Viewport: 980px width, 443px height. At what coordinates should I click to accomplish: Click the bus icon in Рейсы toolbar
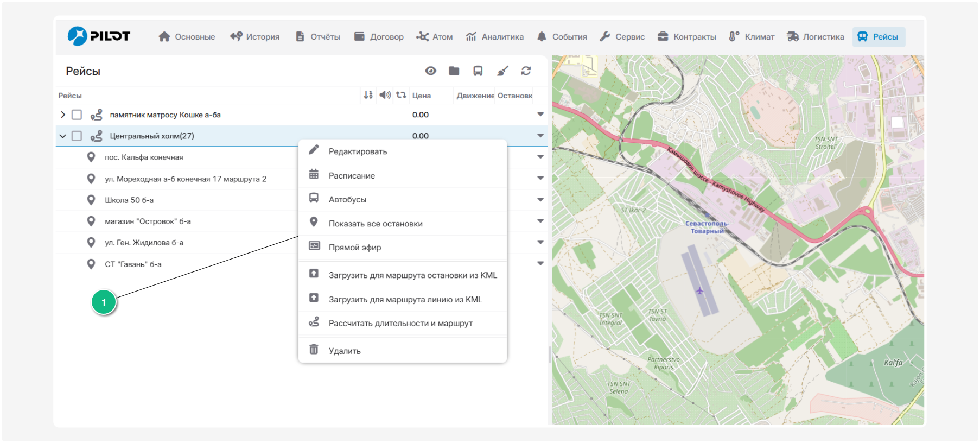click(478, 71)
